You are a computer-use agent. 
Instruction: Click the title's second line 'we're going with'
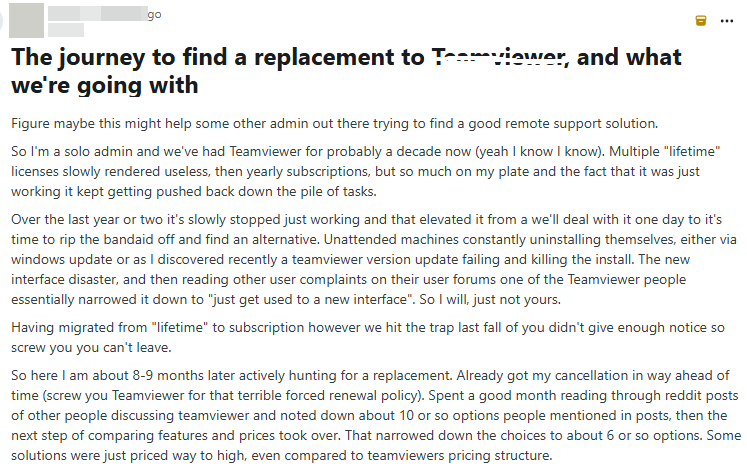coord(105,85)
